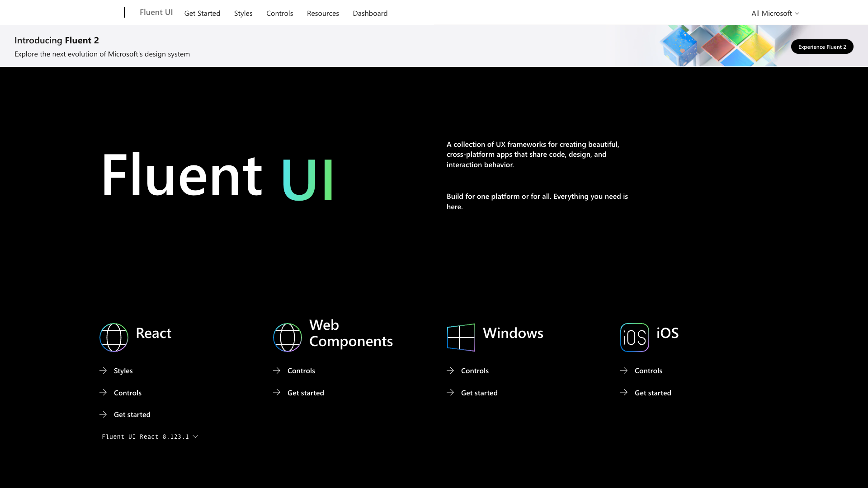This screenshot has height=488, width=868.
Task: Click the Web Components globe icon
Action: pyautogui.click(x=288, y=337)
